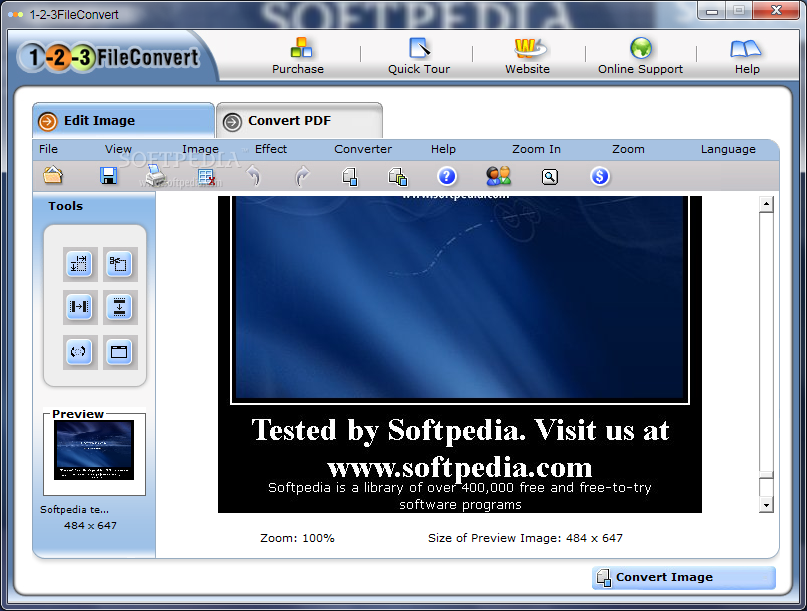Select the resize tool in Tools panel
This screenshot has height=611, width=807.
pos(80,265)
